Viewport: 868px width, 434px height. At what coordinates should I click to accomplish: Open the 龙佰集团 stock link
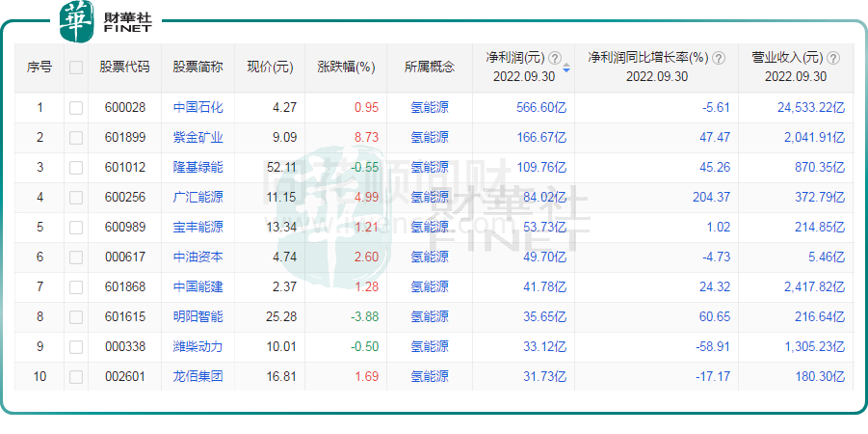(198, 376)
